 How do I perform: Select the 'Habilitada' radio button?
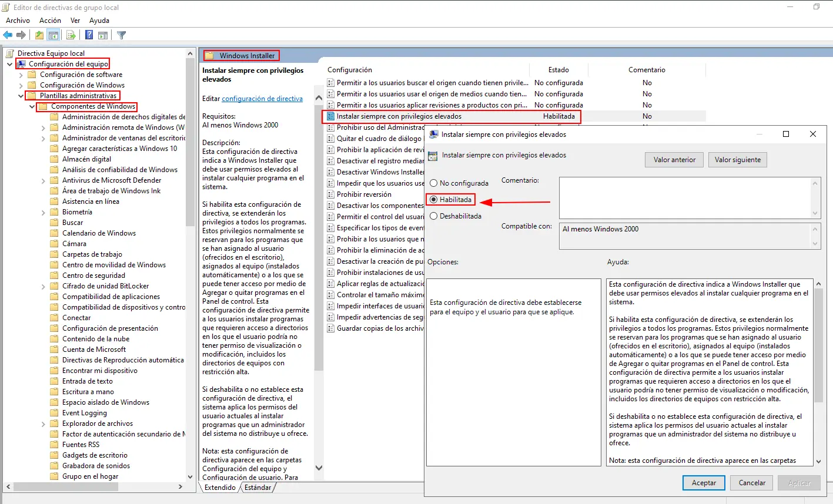434,200
